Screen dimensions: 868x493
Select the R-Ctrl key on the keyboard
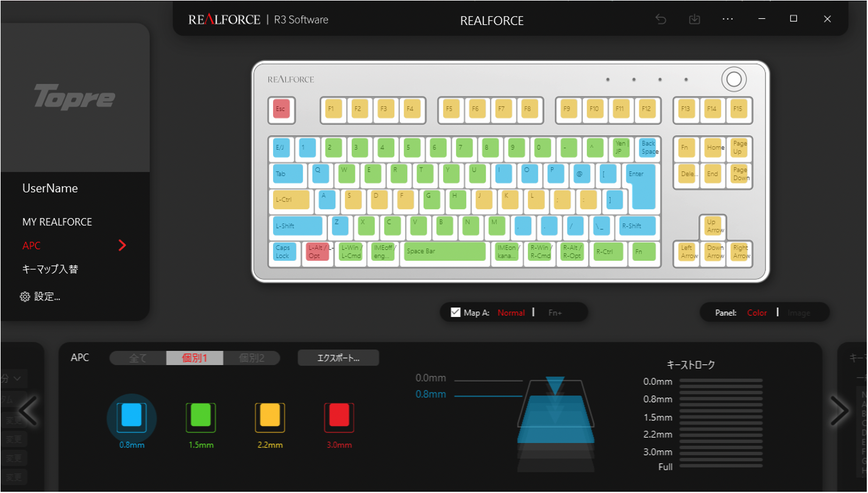[x=608, y=252]
